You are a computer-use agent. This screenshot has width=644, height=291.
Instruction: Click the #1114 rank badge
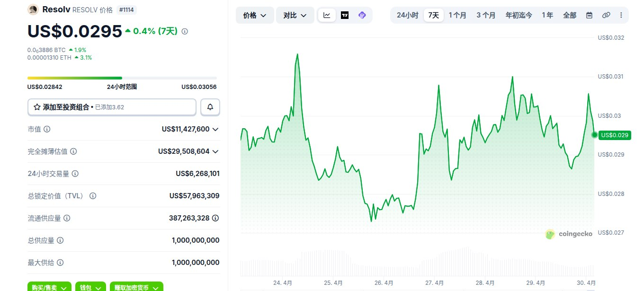tap(126, 9)
